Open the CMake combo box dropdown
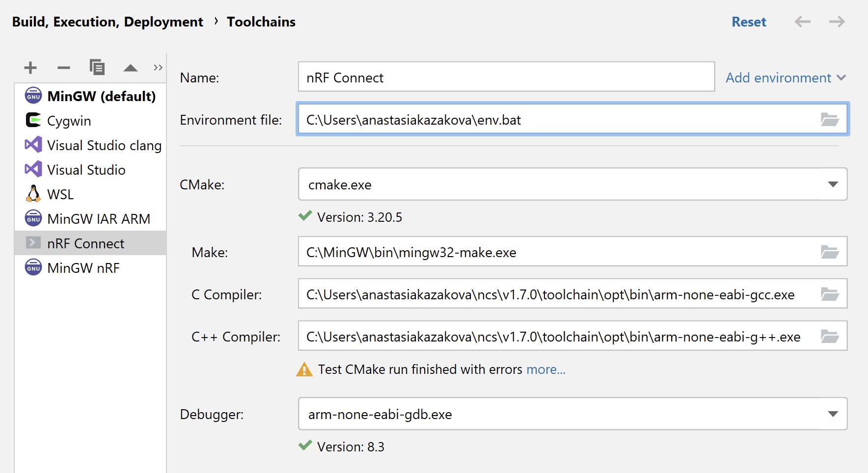This screenshot has width=868, height=473. pos(573,184)
